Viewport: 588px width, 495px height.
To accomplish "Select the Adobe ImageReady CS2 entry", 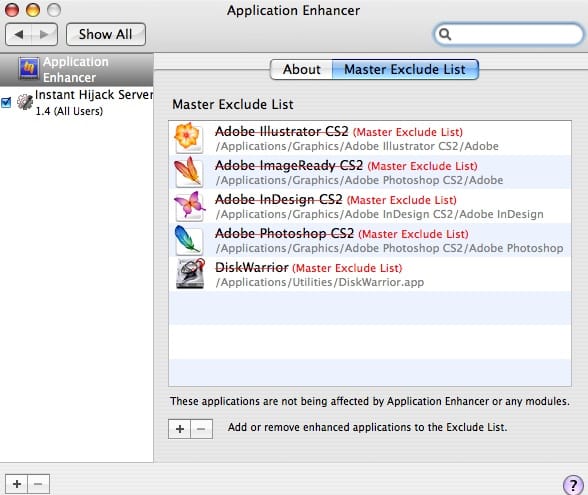I will [x=370, y=172].
